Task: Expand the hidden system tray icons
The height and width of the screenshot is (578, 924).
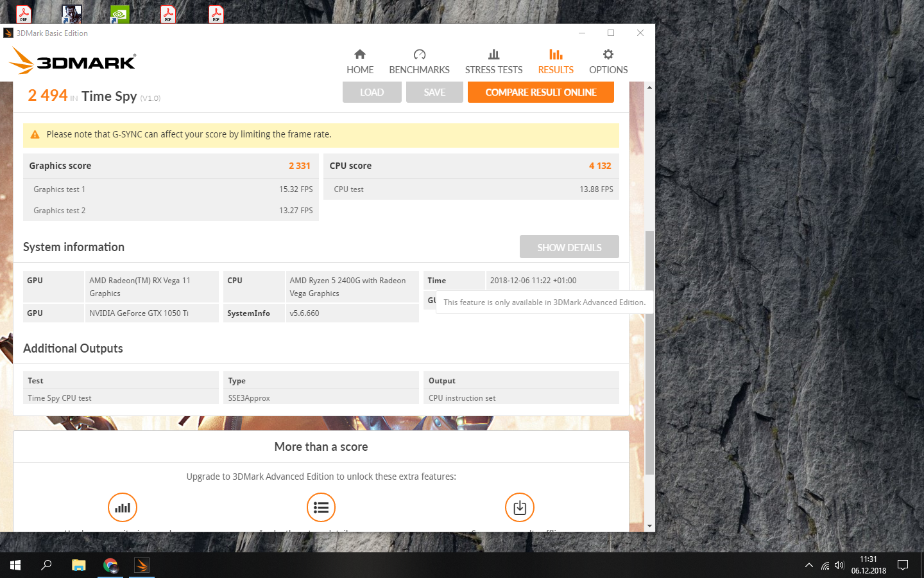Action: point(809,565)
